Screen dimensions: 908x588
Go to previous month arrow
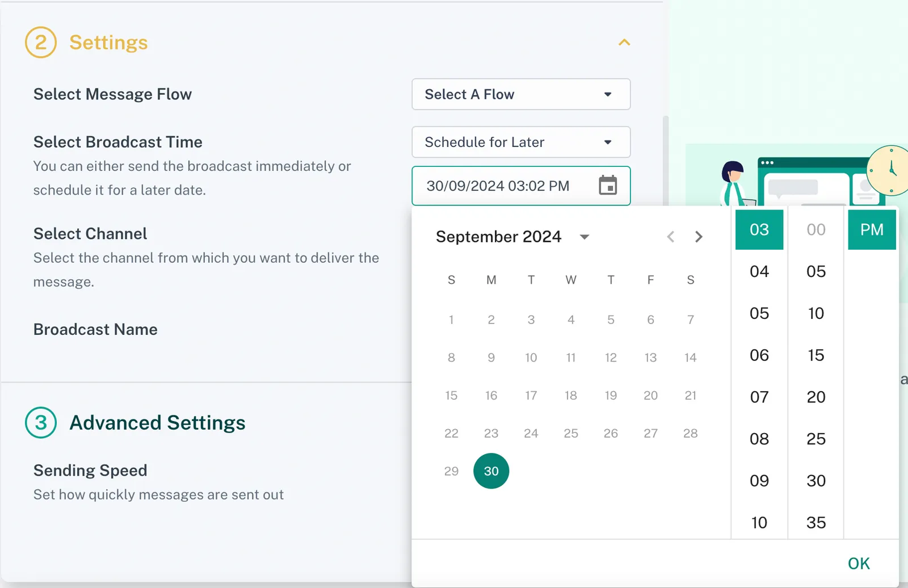[670, 237]
